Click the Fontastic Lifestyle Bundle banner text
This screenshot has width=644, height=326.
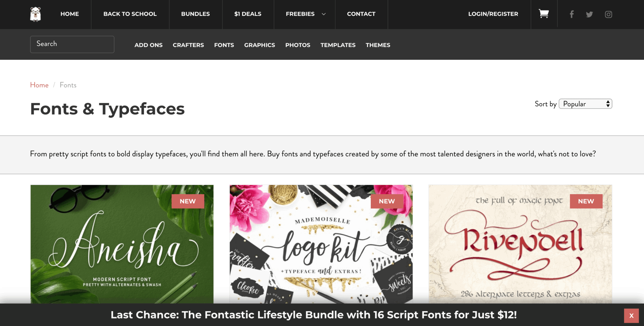pos(314,315)
